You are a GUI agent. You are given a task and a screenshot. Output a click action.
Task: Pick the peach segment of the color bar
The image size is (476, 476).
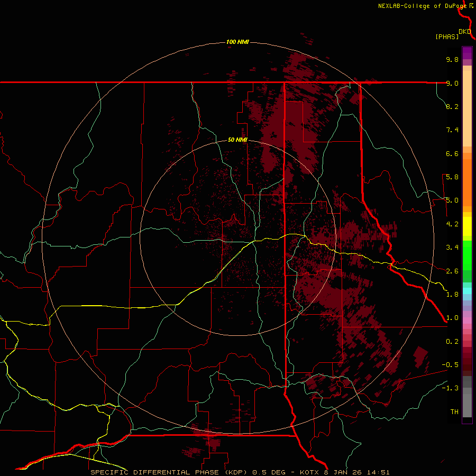[467, 106]
